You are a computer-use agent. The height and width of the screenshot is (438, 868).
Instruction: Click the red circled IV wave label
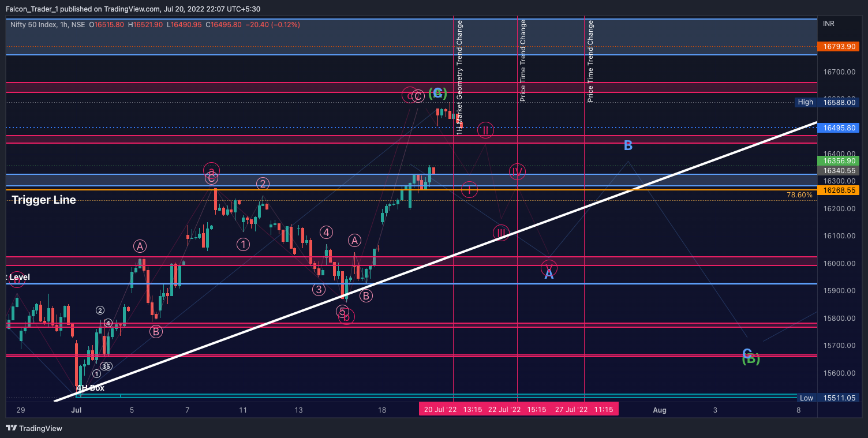pyautogui.click(x=517, y=171)
